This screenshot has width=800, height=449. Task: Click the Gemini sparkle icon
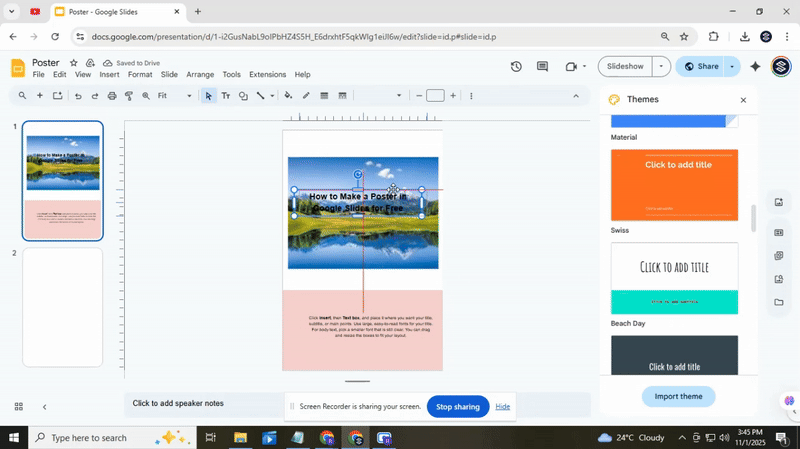(x=755, y=67)
